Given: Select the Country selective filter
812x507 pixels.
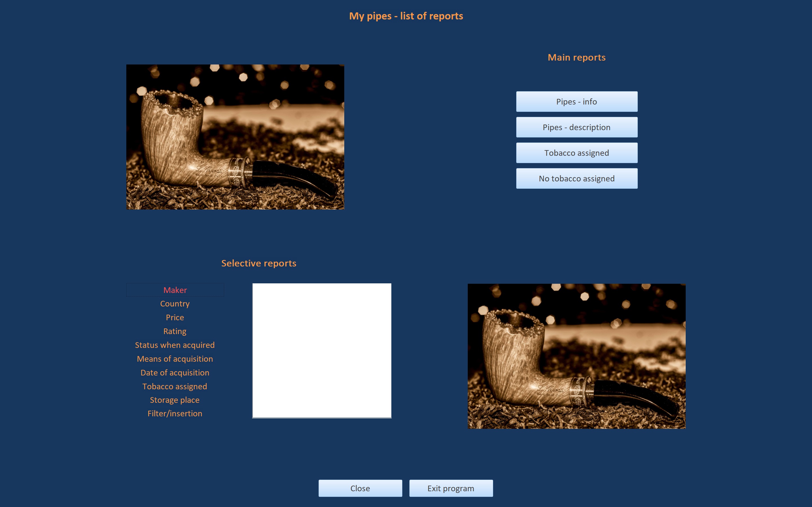Looking at the screenshot, I should [x=175, y=303].
